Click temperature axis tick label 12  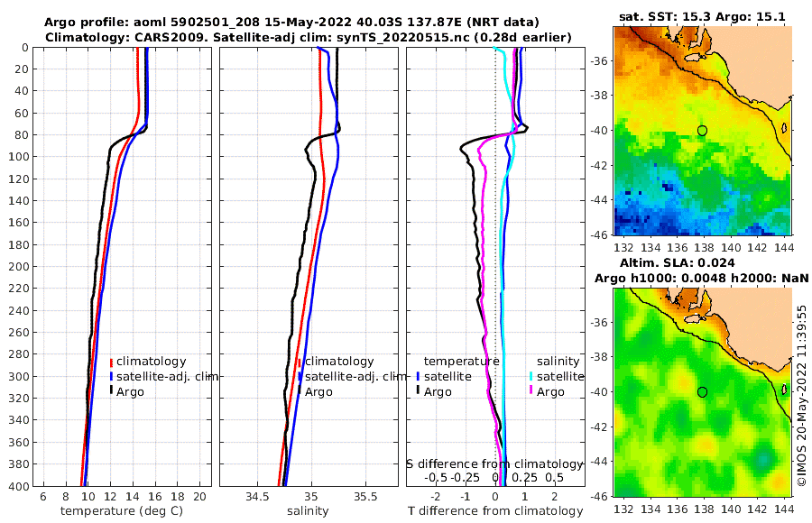[110, 497]
